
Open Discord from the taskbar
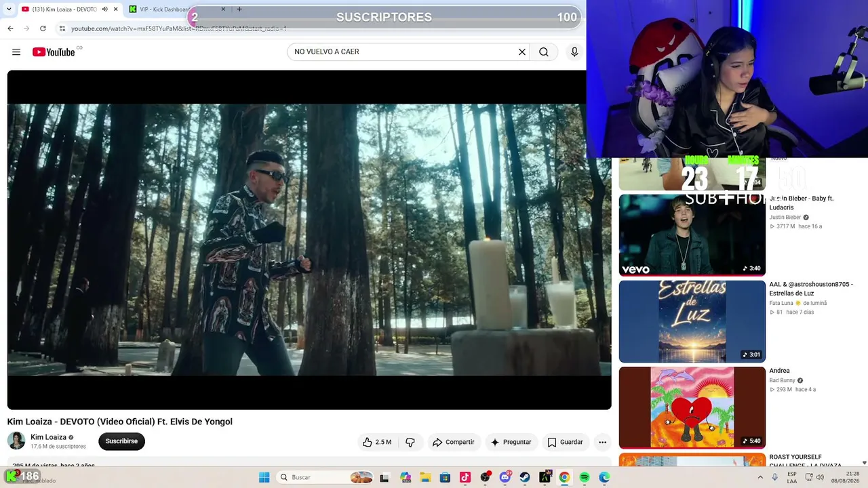tap(505, 477)
